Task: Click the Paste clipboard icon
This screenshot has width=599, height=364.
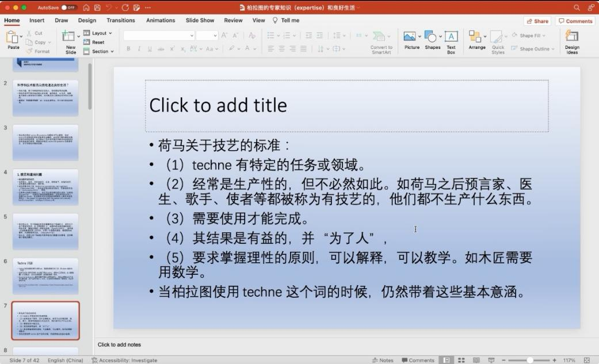Action: pos(13,38)
